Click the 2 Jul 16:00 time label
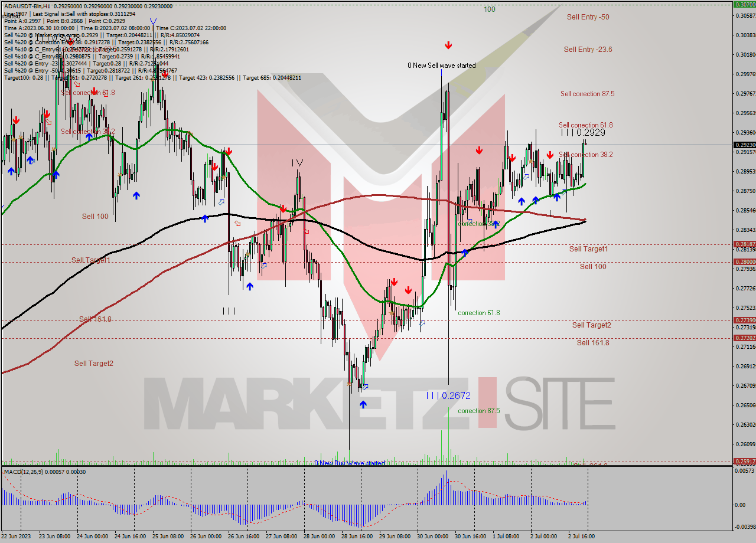This screenshot has width=756, height=543. (582, 536)
